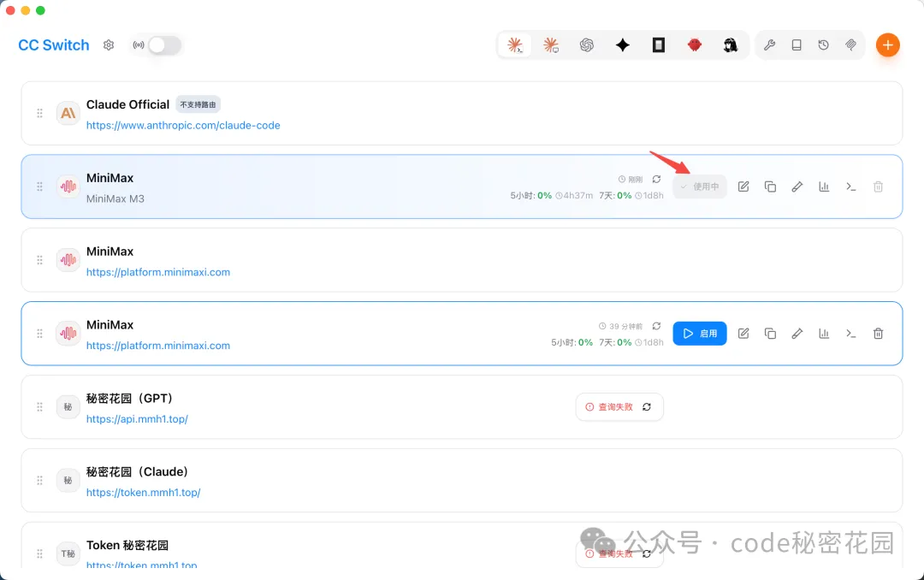
Task: Click the 秘 icon on 秘密花园（Claude）row
Action: point(68,481)
